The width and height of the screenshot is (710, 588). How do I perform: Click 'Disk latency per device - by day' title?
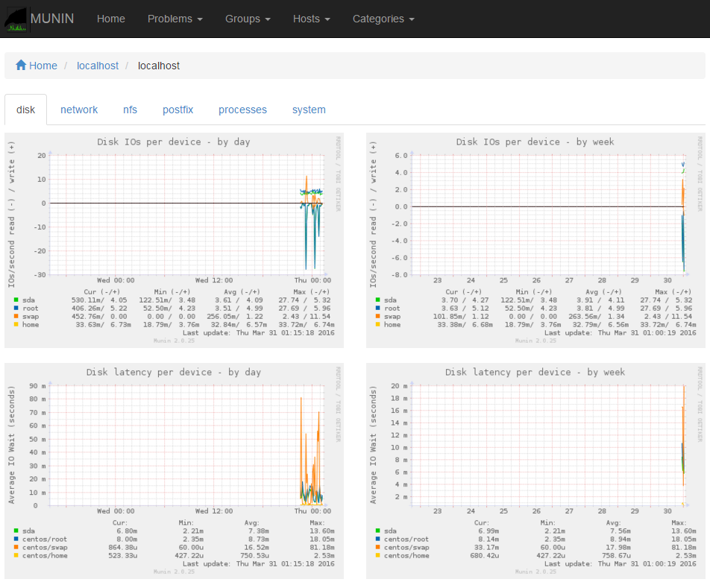[174, 372]
